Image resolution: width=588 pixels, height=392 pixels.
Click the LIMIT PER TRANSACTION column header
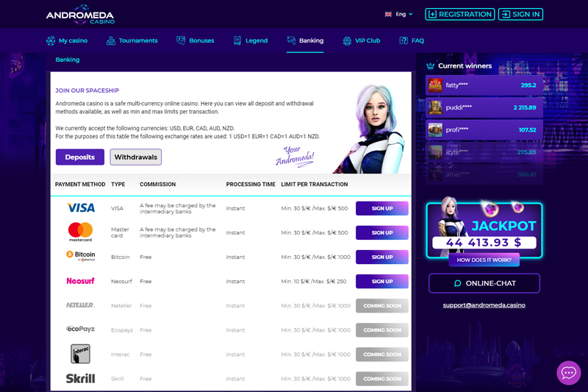point(315,184)
